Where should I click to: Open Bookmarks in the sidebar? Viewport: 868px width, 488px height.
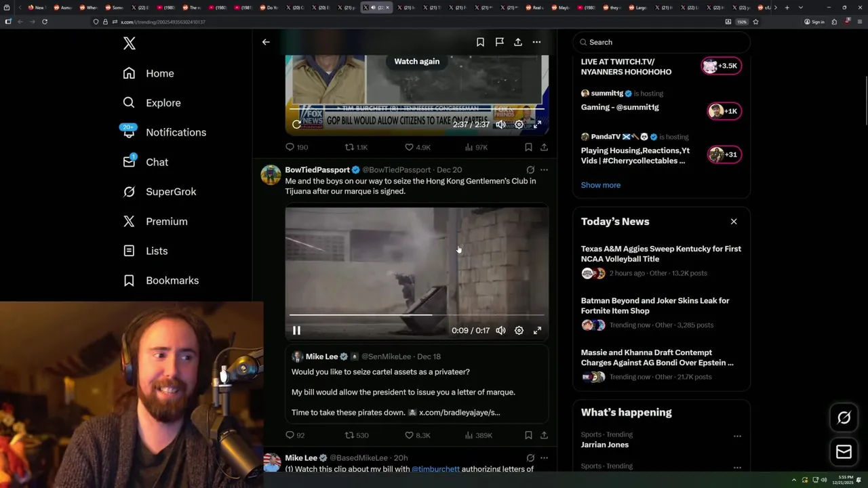click(161, 281)
